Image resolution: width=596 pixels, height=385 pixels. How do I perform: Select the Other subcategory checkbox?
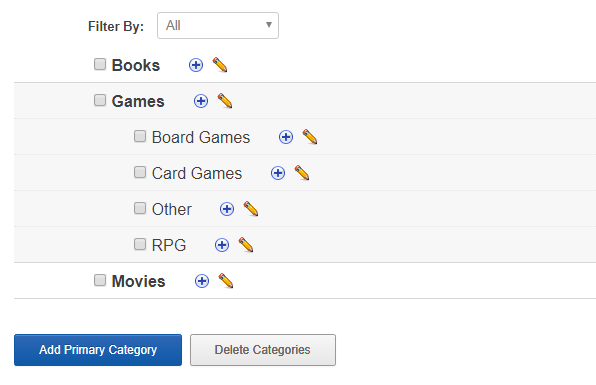point(140,208)
